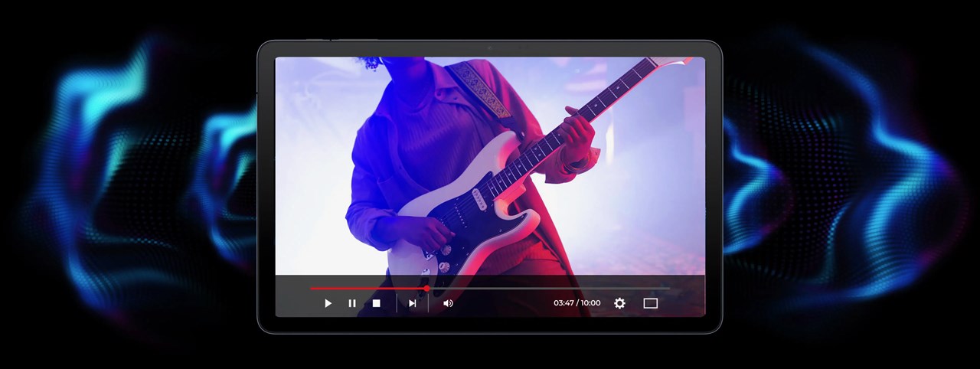Click the play button in the video player

click(x=328, y=303)
